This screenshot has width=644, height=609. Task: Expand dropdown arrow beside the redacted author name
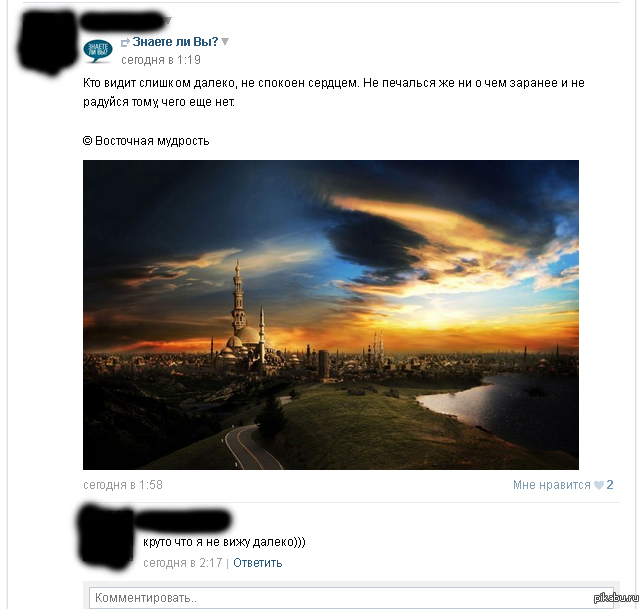pos(168,20)
